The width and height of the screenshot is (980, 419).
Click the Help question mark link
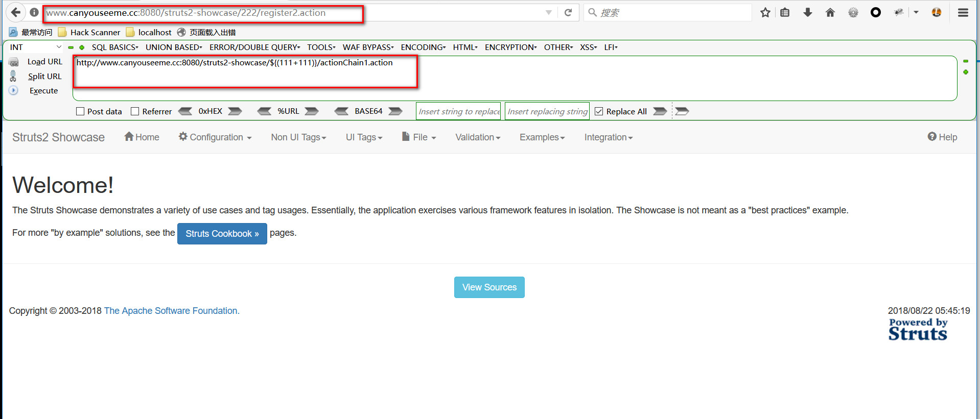point(942,137)
